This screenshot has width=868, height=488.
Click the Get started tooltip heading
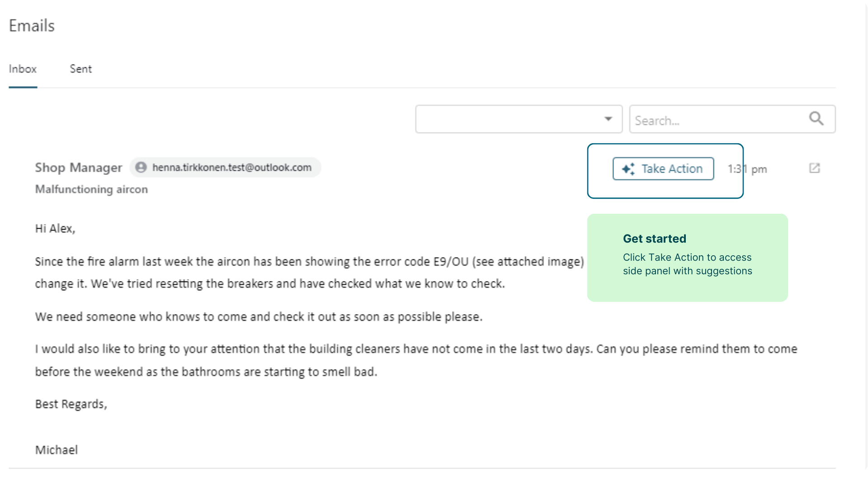[x=654, y=239]
